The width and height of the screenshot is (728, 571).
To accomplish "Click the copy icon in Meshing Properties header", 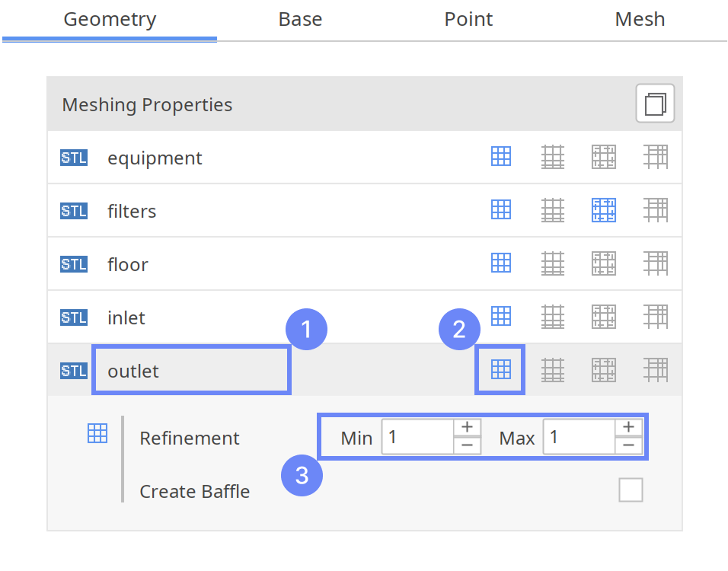I will 655,104.
